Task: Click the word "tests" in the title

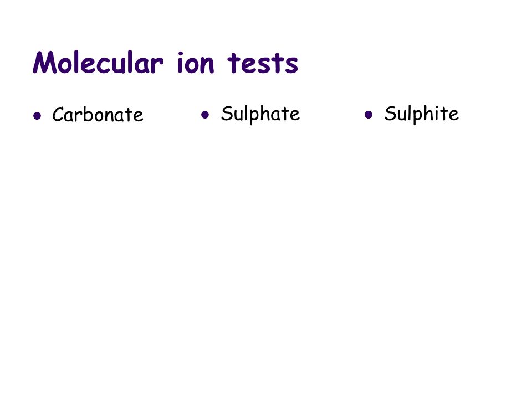Action: [x=263, y=63]
